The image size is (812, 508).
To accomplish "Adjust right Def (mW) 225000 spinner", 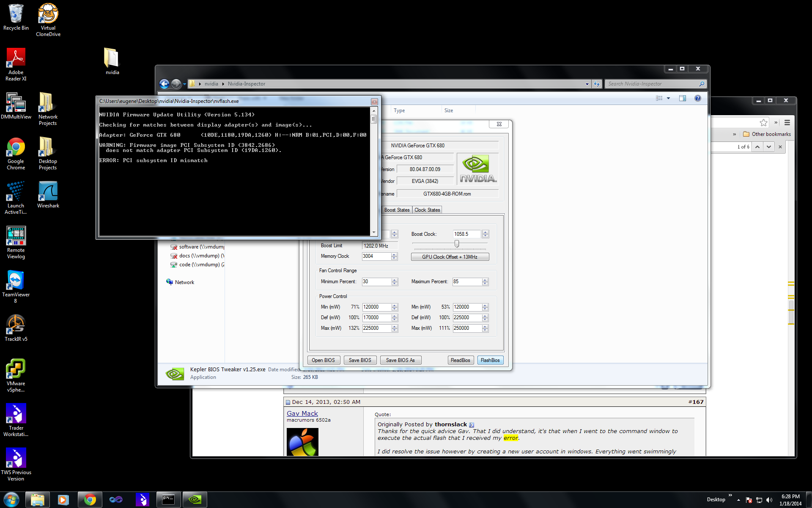I will 486,317.
